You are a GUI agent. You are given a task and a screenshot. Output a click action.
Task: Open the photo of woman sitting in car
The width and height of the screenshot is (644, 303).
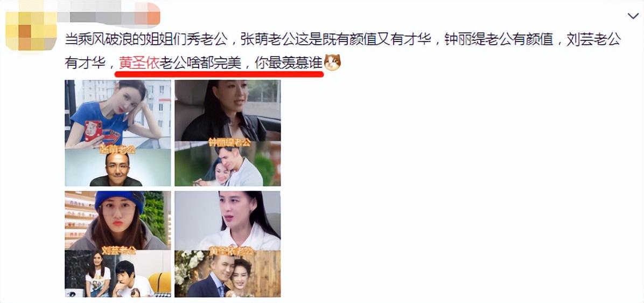pyautogui.click(x=228, y=111)
